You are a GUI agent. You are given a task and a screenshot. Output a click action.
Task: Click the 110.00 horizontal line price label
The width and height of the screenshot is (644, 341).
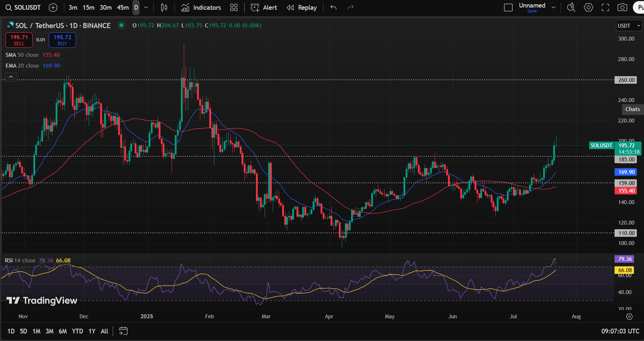click(626, 233)
